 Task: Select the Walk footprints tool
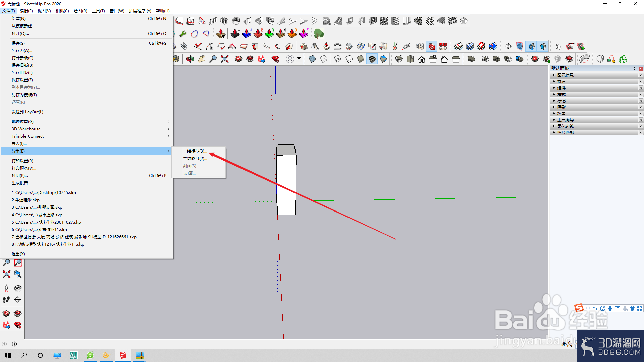[6, 300]
